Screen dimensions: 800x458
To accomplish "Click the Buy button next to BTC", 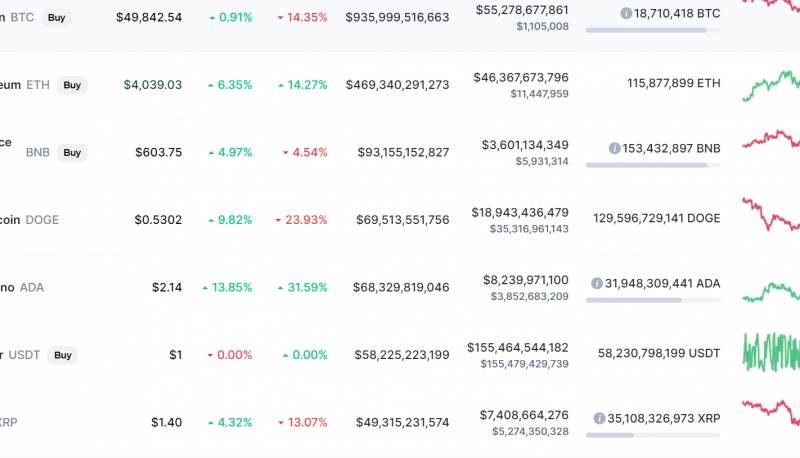I will (x=56, y=17).
